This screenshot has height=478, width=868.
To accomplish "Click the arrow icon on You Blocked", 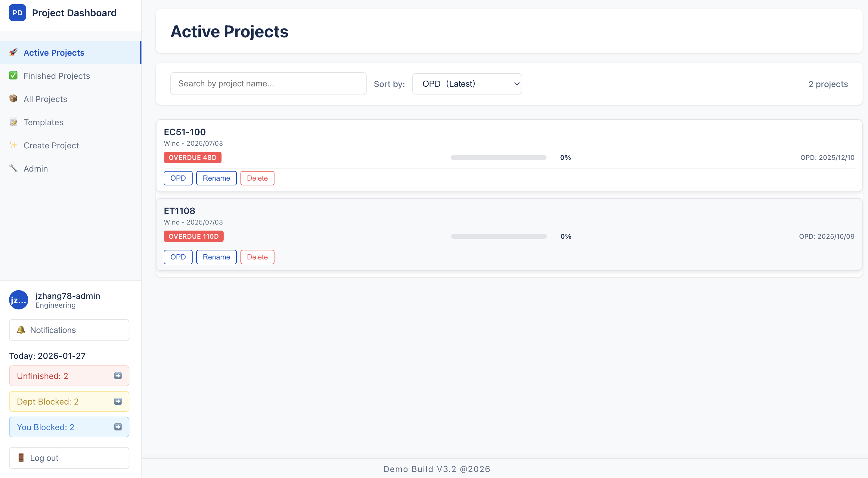I will 118,427.
